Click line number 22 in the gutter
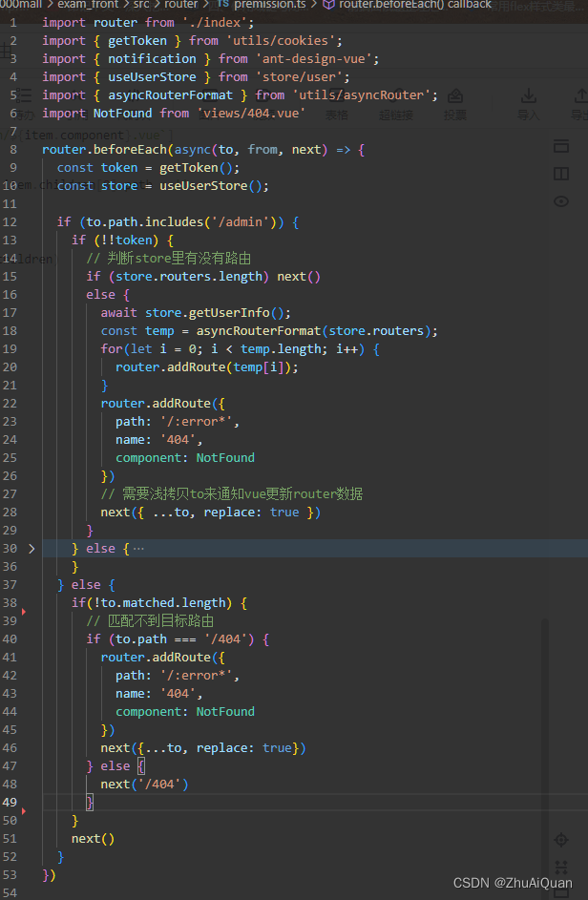The image size is (588, 900). pyautogui.click(x=10, y=404)
